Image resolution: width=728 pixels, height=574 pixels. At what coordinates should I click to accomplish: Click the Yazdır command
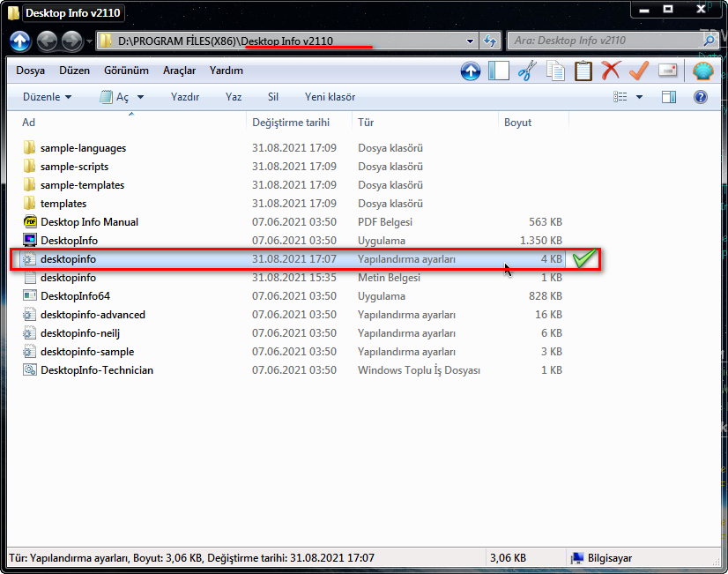[x=185, y=97]
